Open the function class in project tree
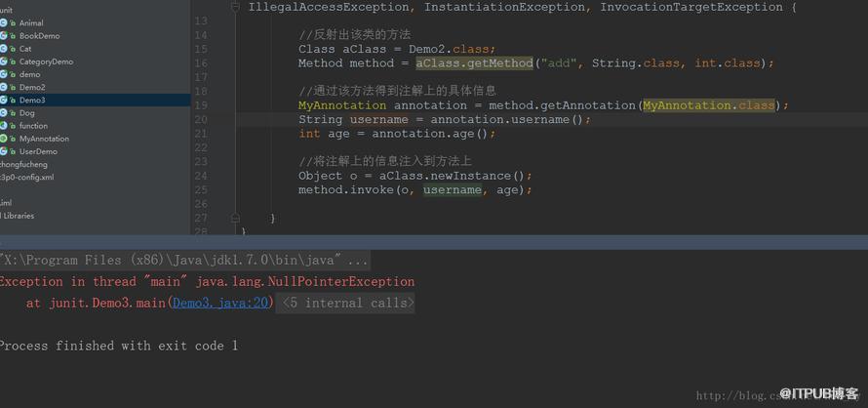Screen dimensions: 868x408 33,126
